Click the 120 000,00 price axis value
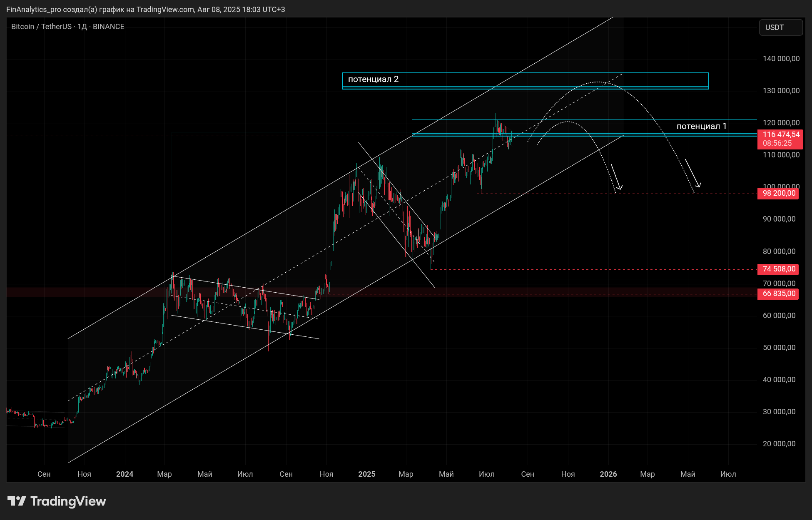This screenshot has height=520, width=812. click(x=781, y=123)
